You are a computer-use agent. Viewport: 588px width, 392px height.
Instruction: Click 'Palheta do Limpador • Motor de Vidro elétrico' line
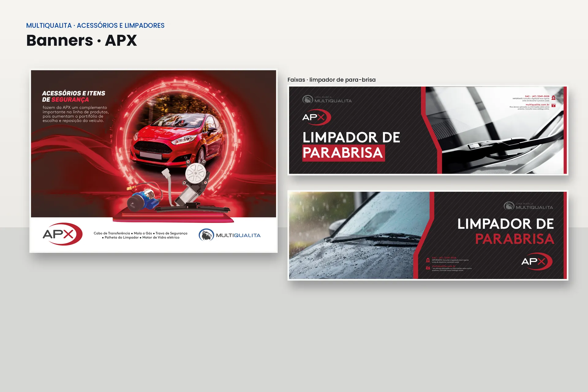(141, 237)
